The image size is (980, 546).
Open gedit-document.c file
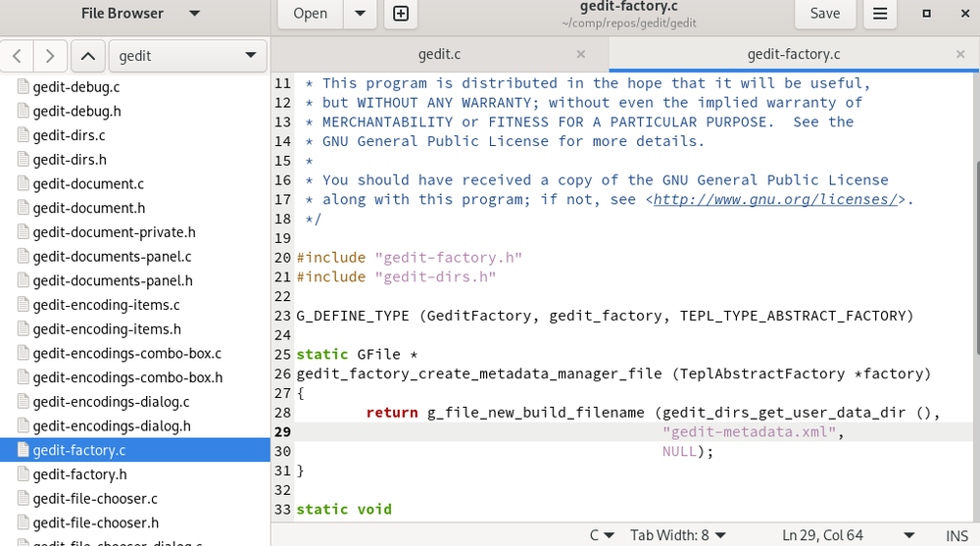[x=88, y=184]
